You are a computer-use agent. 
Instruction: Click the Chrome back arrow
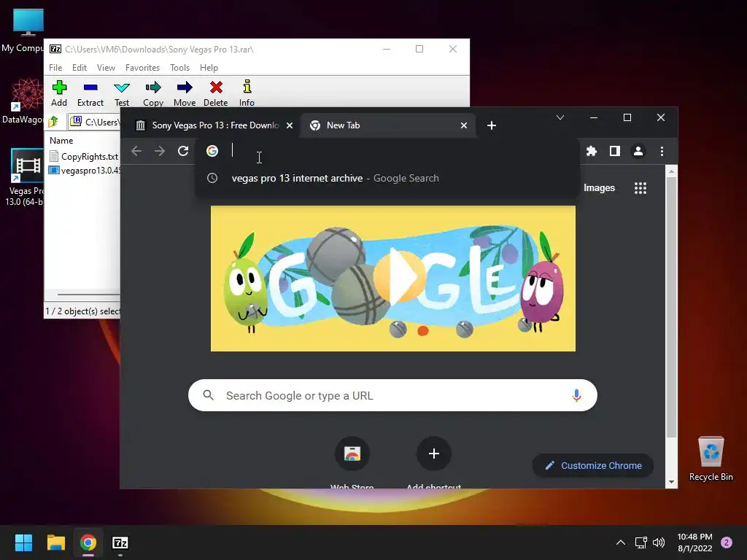[x=136, y=151]
